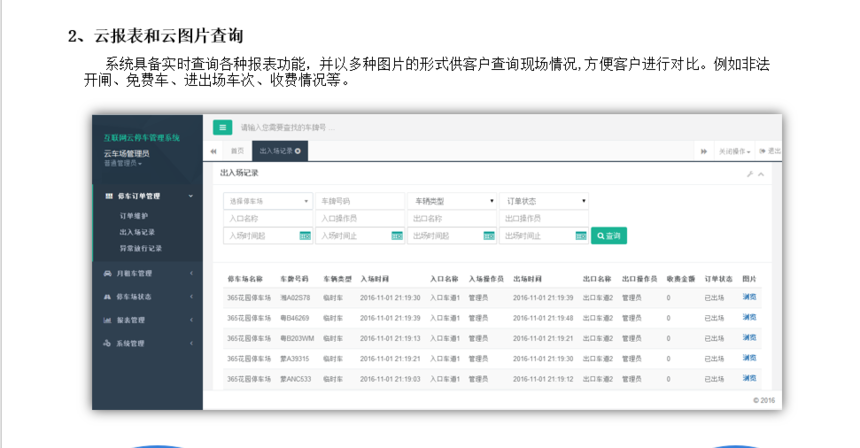Collapse the 停车订单管理 menu chevron
Viewport: 860px width, 448px height.
(x=191, y=196)
